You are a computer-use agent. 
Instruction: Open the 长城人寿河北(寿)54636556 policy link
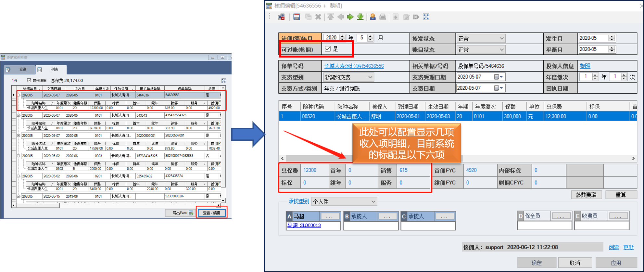354,66
